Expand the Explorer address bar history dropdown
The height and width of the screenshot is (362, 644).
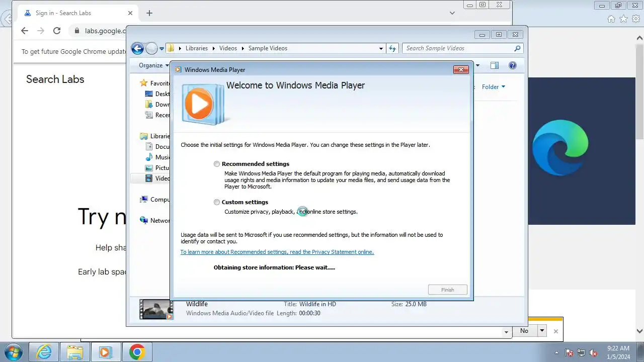tap(381, 48)
